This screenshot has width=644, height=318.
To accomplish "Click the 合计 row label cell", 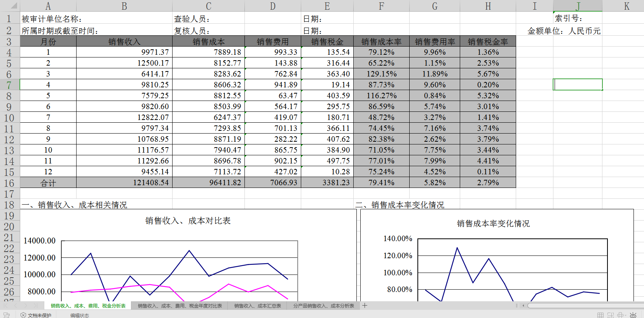I will point(48,182).
